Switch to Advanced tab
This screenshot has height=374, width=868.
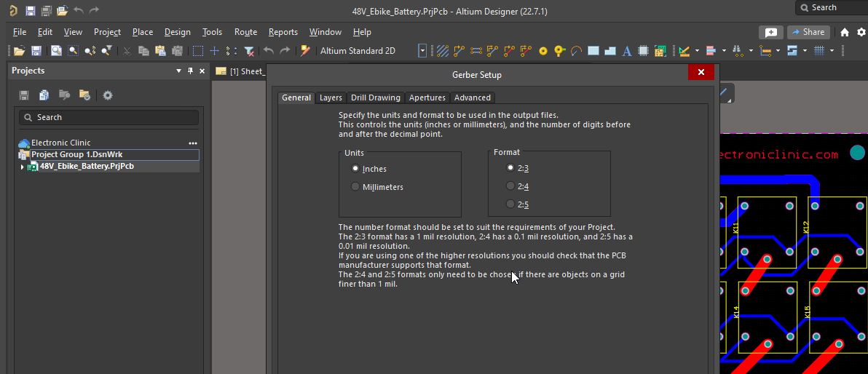(x=472, y=98)
